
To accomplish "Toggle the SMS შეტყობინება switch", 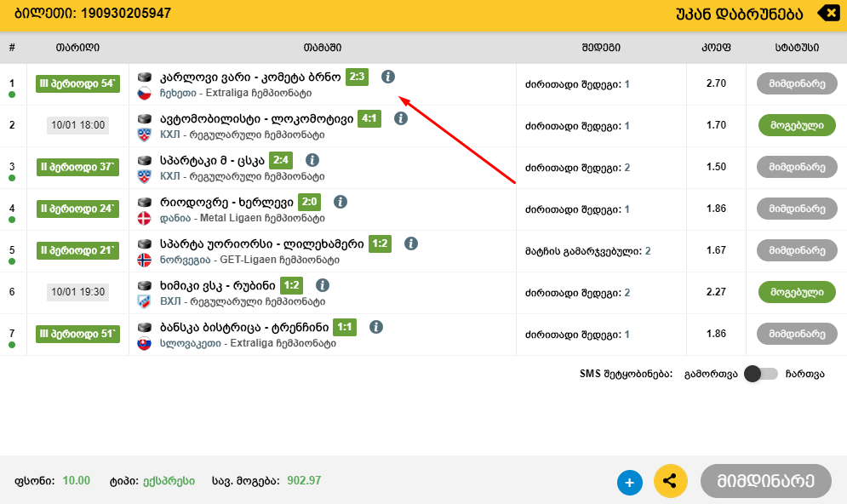I will tap(760, 374).
